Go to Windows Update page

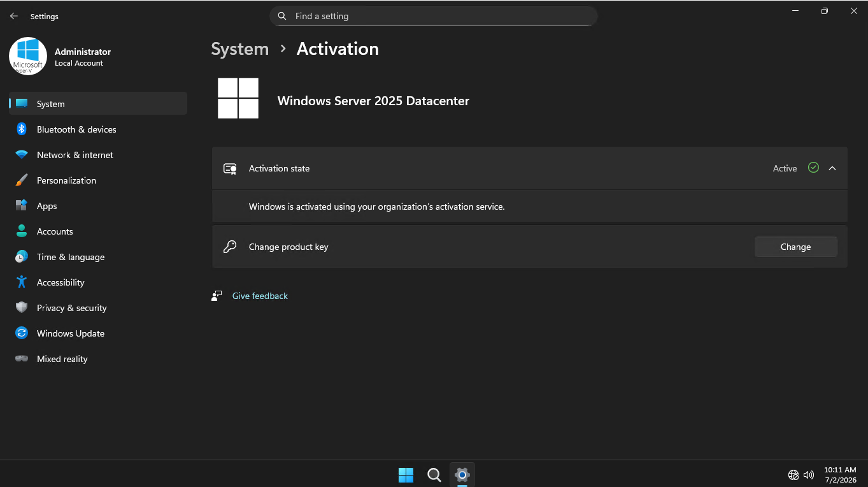98,333
